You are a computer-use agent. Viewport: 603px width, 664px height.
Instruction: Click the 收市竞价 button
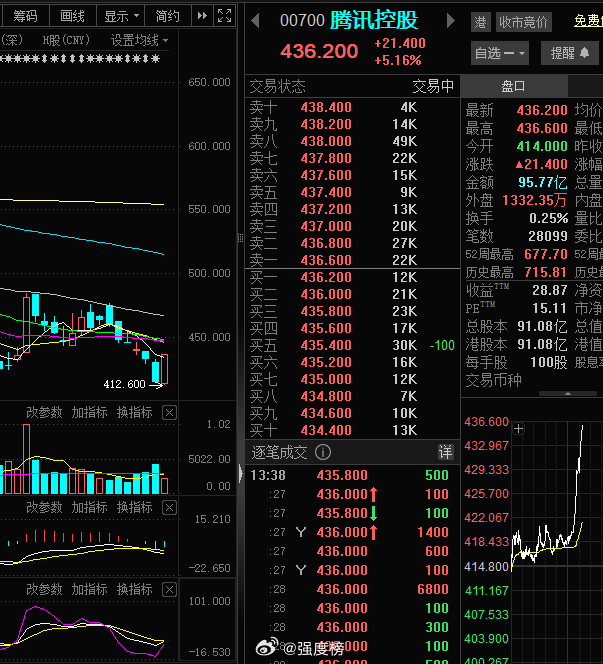(x=523, y=22)
